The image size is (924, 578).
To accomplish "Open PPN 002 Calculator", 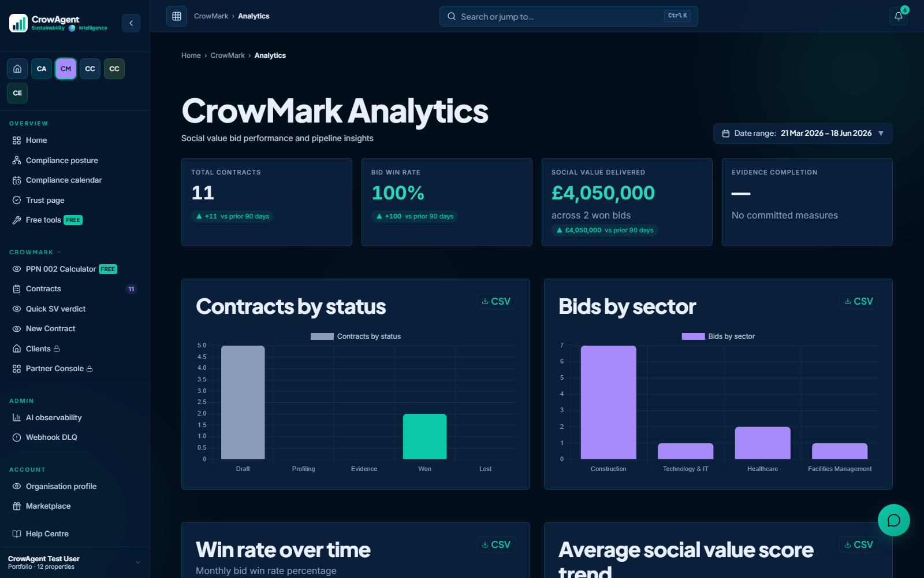I will pyautogui.click(x=74, y=269).
